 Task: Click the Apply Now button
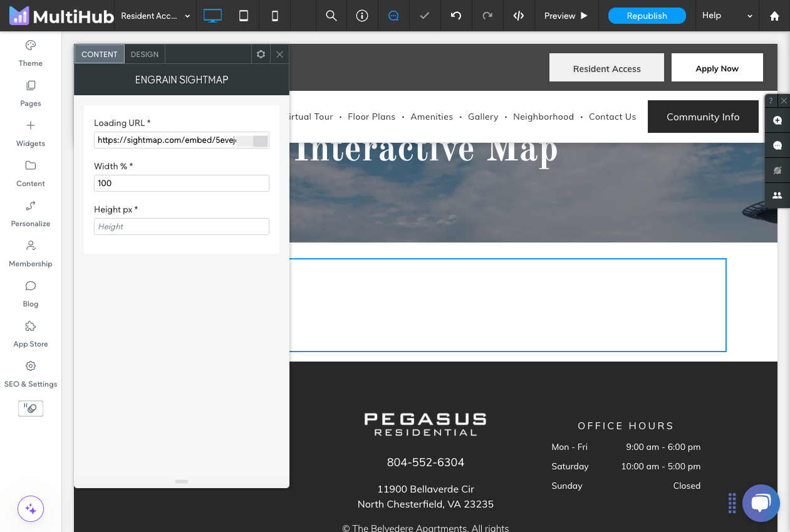[x=717, y=68]
